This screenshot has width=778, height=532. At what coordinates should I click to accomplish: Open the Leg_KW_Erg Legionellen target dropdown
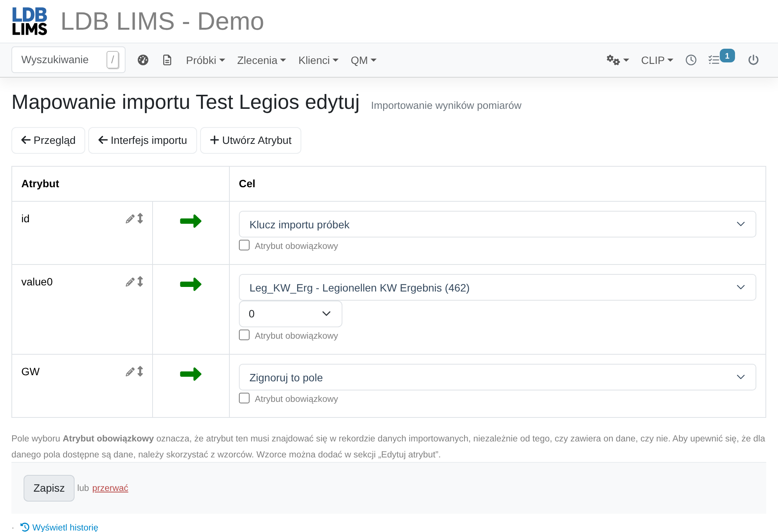(497, 287)
